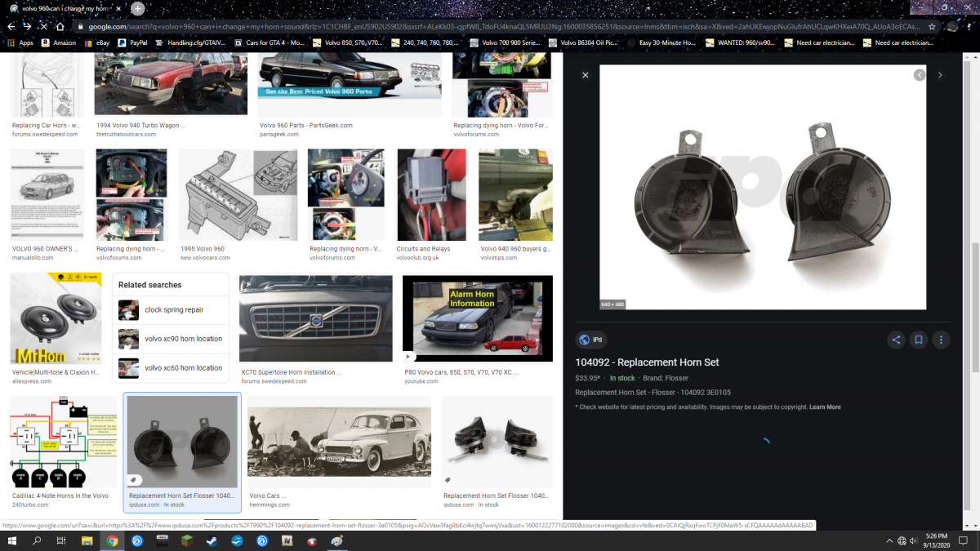The width and height of the screenshot is (980, 551).
Task: Toggle show desktop at taskbar's far right
Action: (978, 540)
